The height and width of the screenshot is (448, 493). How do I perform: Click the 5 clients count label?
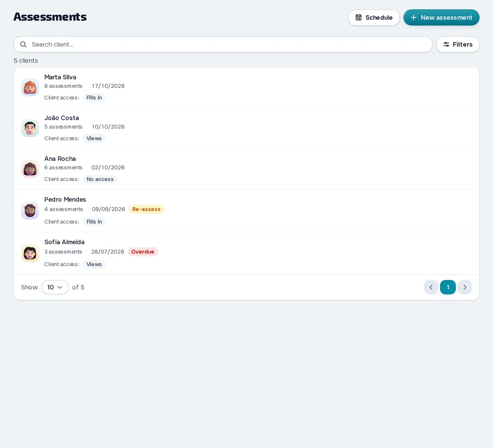(26, 60)
